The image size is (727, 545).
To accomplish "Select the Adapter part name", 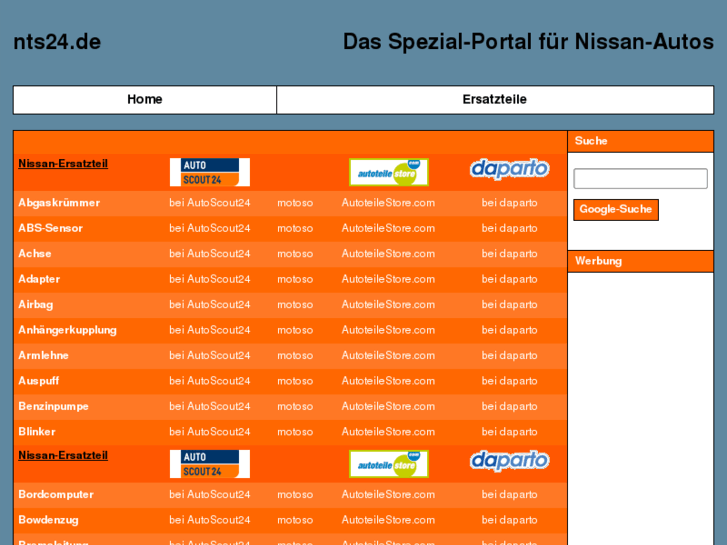I will click(x=39, y=279).
